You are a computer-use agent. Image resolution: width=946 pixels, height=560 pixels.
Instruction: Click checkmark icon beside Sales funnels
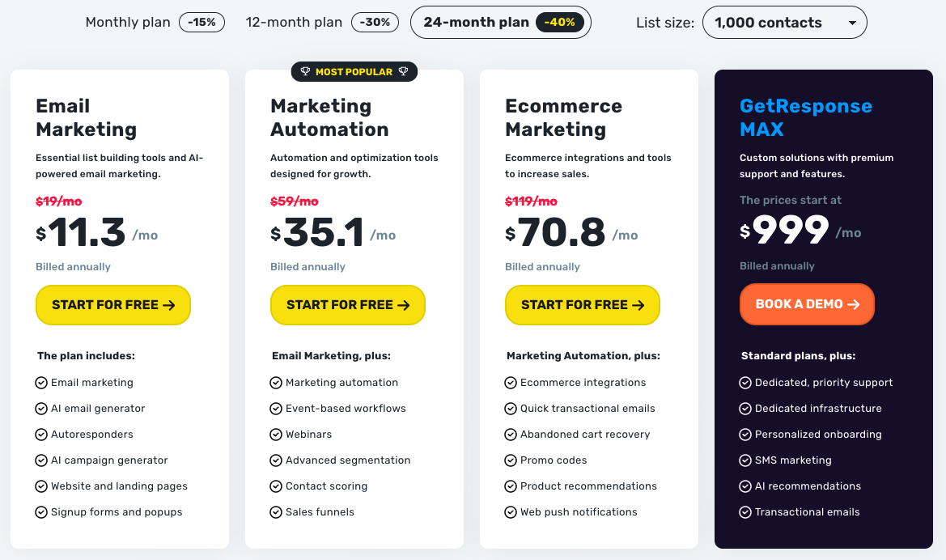click(276, 512)
